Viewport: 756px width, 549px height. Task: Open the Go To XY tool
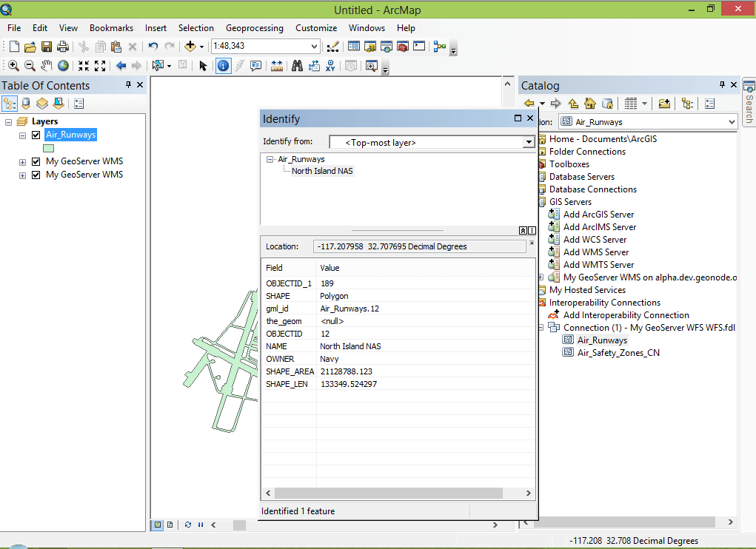330,66
